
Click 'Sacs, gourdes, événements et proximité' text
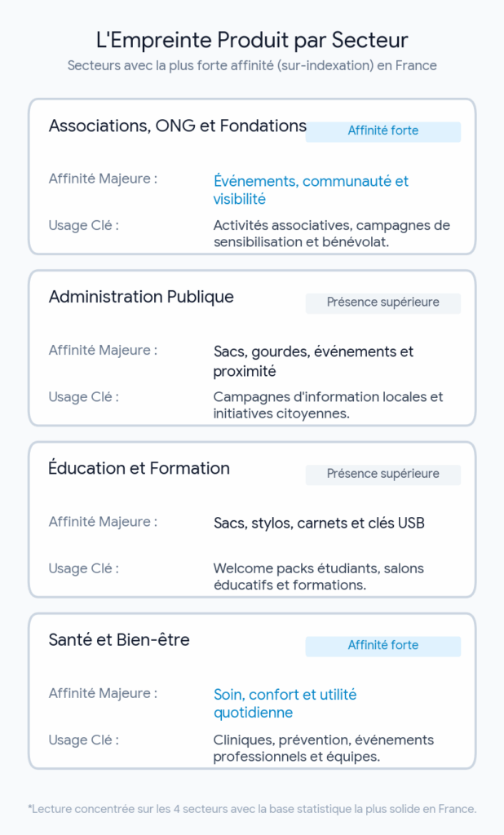pos(313,361)
